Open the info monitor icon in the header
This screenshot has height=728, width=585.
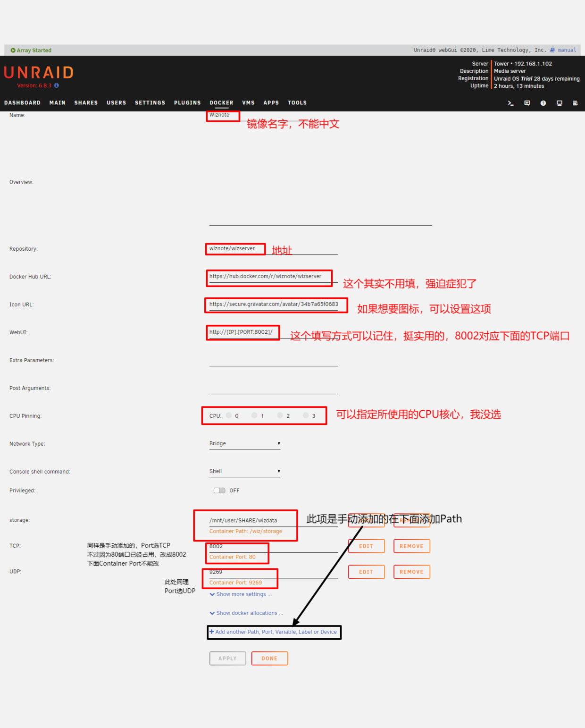tap(559, 103)
